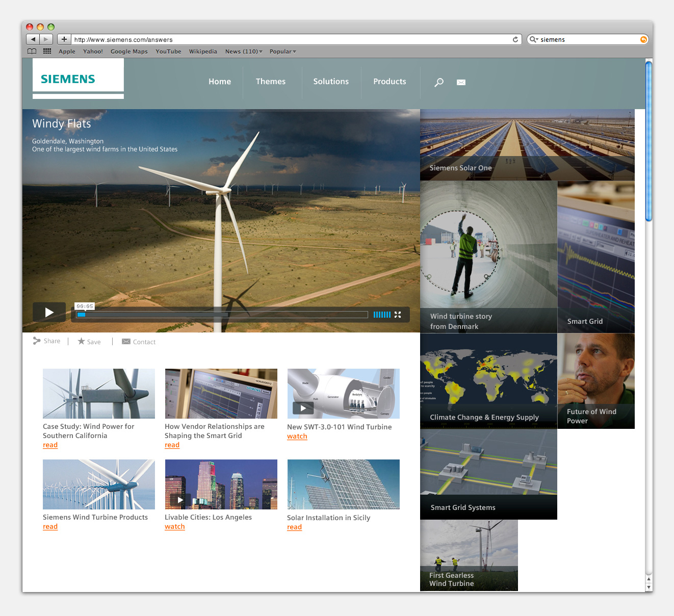Click the scrollbar down arrow at the bottom right
Screen dimensions: 674x616
(x=649, y=587)
